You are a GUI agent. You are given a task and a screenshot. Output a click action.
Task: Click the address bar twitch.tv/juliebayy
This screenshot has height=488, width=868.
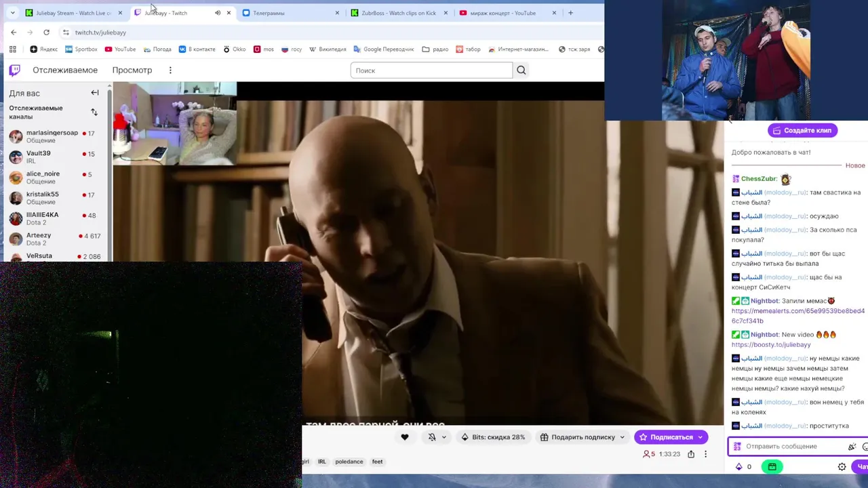tap(100, 33)
